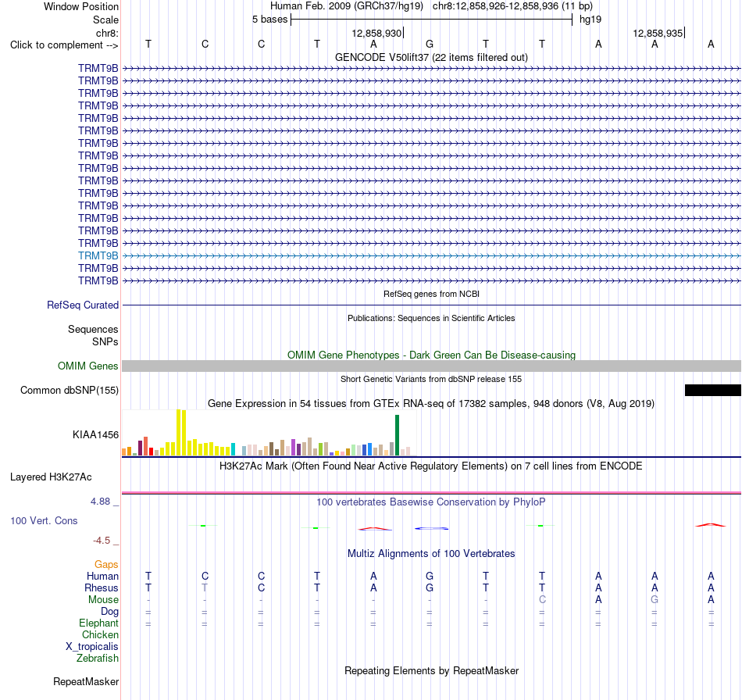Screen dimensions: 742x700
Task: Click the H3K27Ac Mark ENCODE track title
Action: tap(431, 466)
